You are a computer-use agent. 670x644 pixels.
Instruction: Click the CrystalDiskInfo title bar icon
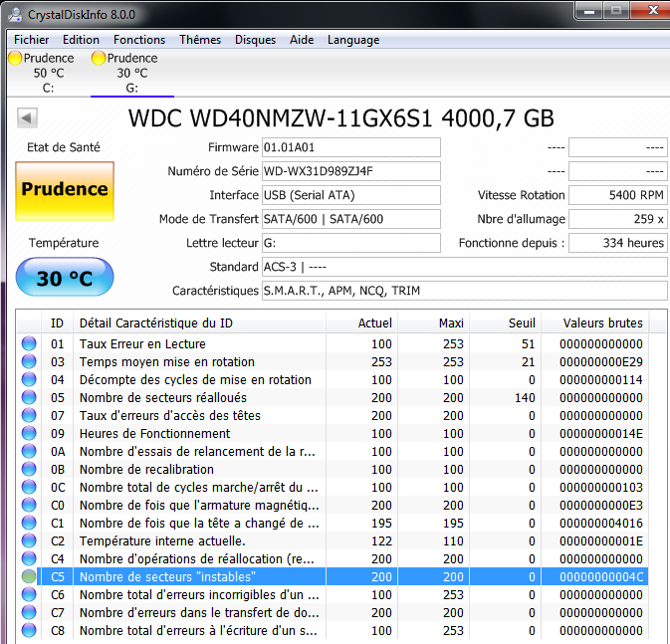pyautogui.click(x=15, y=14)
